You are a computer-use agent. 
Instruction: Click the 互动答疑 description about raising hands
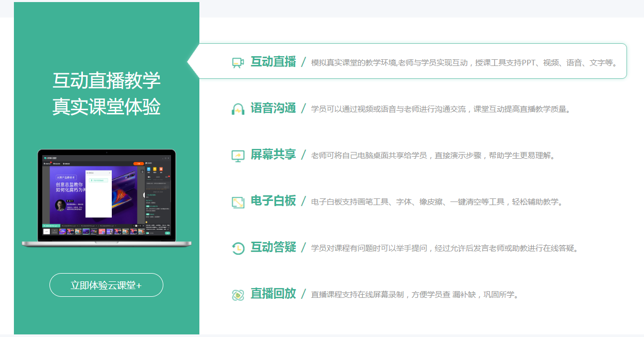[x=445, y=248]
